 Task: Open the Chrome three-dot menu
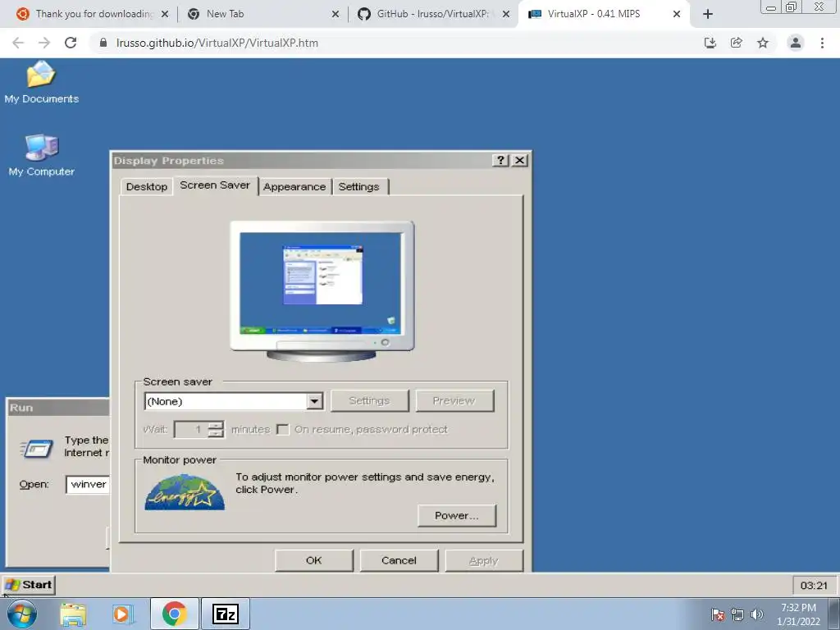click(x=822, y=43)
